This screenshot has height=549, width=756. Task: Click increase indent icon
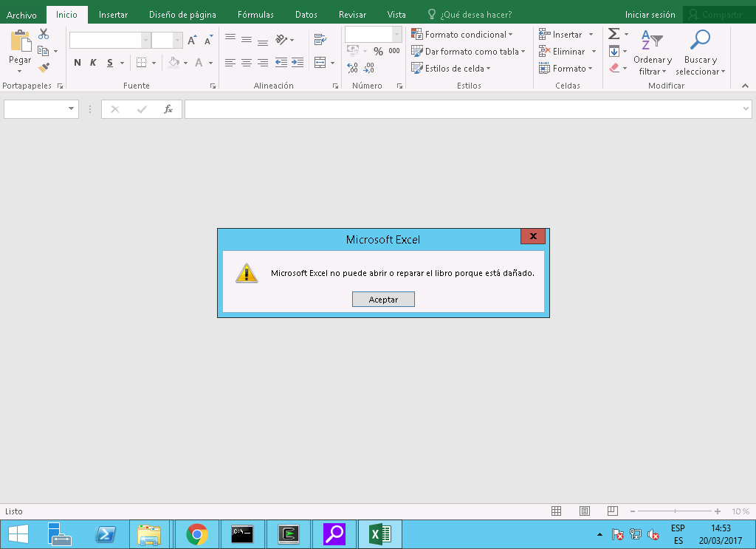coord(298,63)
